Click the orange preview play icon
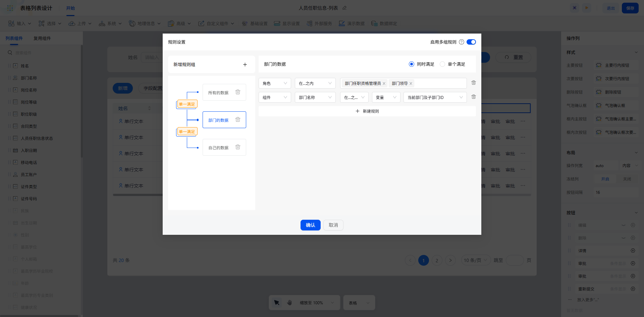This screenshot has width=644, height=317. pos(587,8)
